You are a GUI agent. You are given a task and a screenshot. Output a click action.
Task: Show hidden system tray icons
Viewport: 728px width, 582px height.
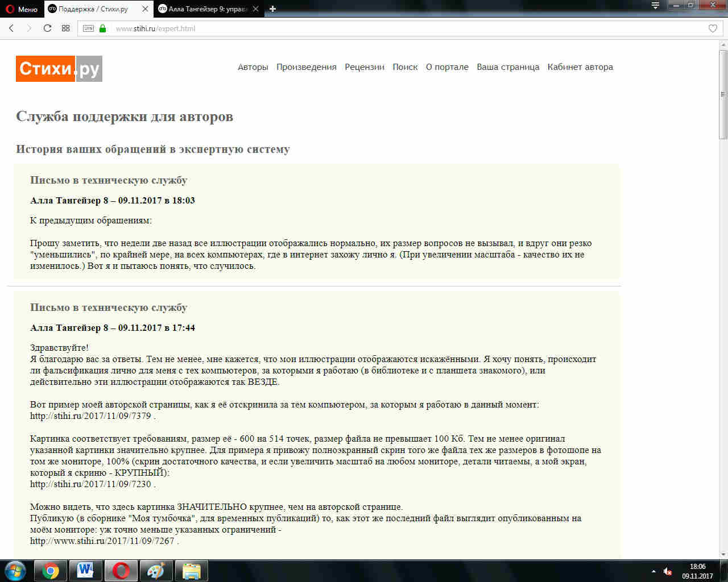tap(653, 571)
